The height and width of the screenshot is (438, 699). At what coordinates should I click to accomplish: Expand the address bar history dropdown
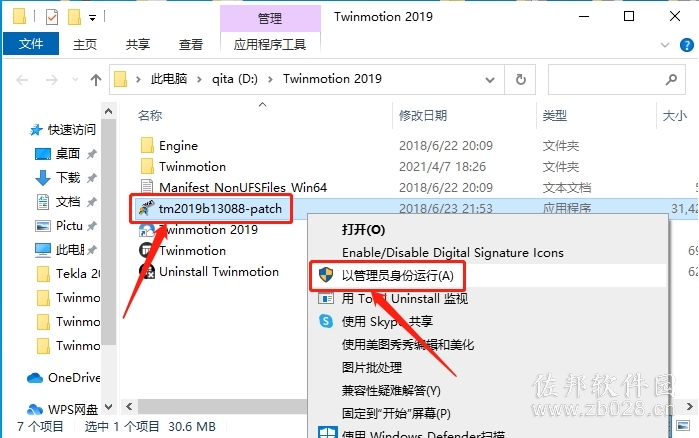point(489,80)
